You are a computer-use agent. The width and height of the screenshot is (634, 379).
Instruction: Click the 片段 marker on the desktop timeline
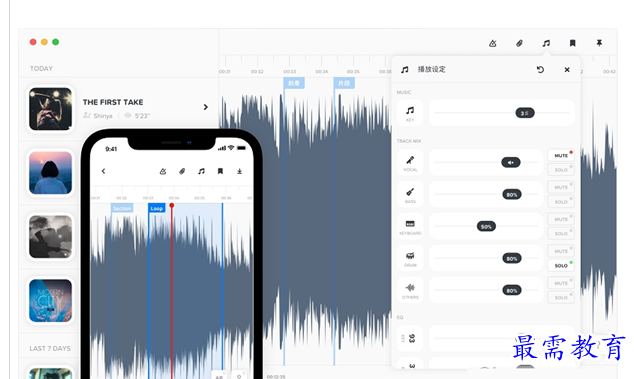(x=344, y=83)
